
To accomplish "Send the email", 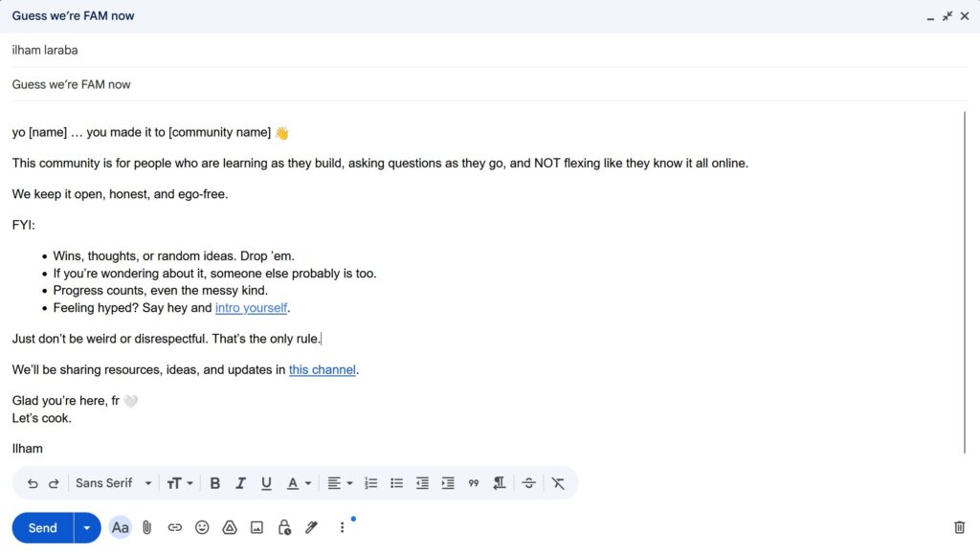I will (43, 527).
